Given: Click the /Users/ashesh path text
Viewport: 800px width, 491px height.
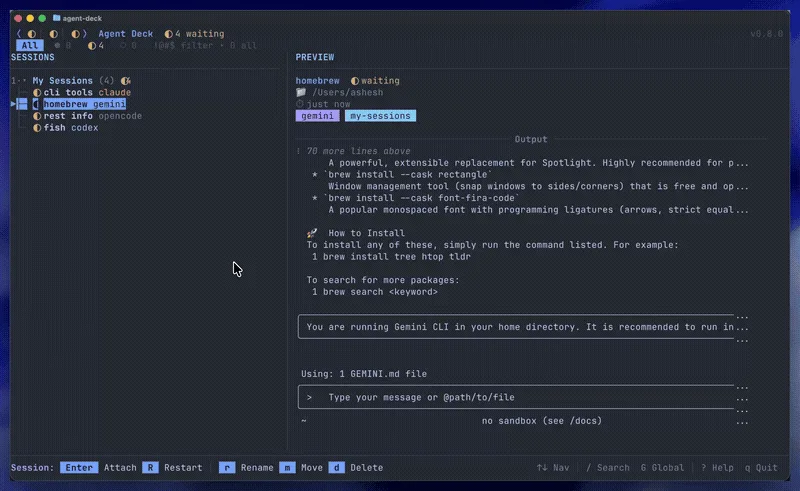Looking at the screenshot, I should (x=347, y=92).
